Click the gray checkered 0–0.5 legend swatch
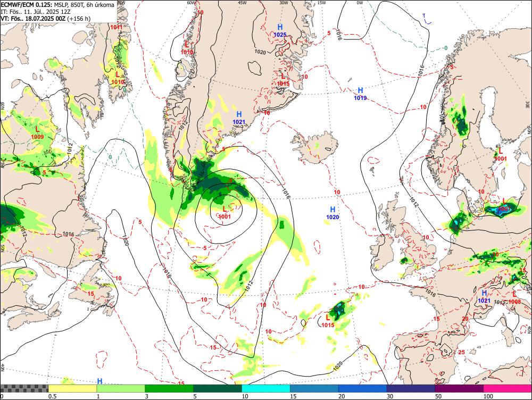This screenshot has height=400, width=532. point(24,388)
